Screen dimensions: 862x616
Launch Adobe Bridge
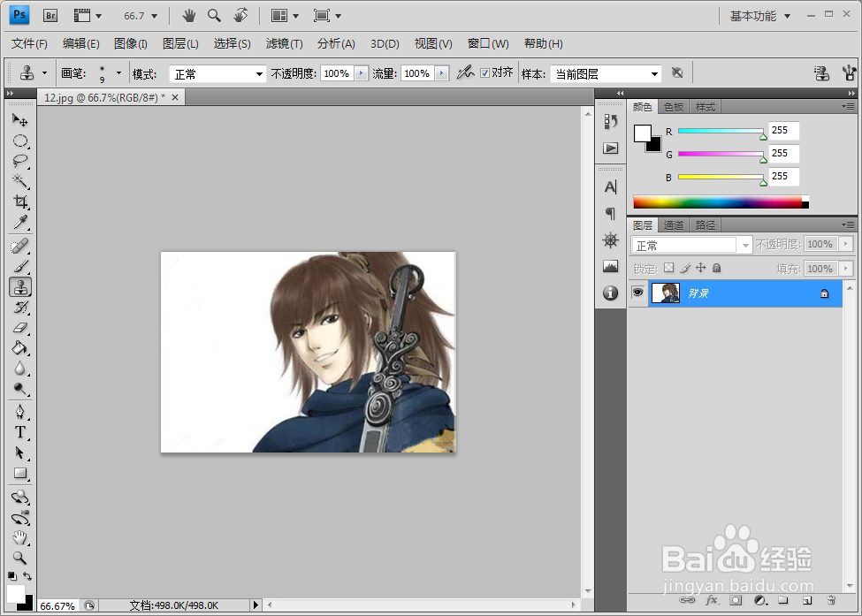50,15
